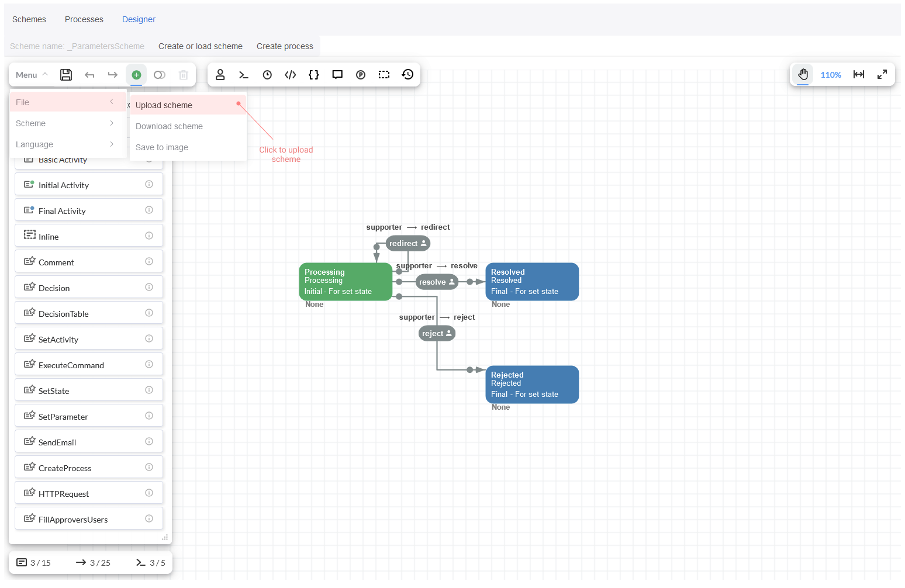Select the Inline element
The image size is (905, 588).
pyautogui.click(x=89, y=236)
